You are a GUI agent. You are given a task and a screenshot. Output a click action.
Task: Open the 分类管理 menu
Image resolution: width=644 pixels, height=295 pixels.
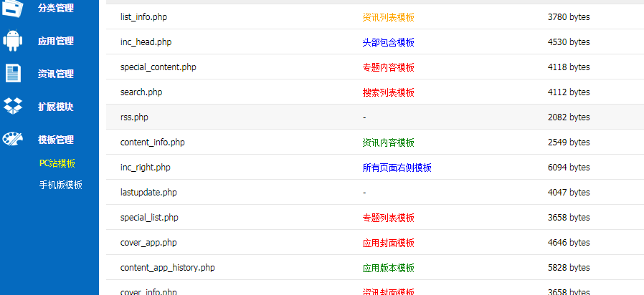(x=55, y=9)
